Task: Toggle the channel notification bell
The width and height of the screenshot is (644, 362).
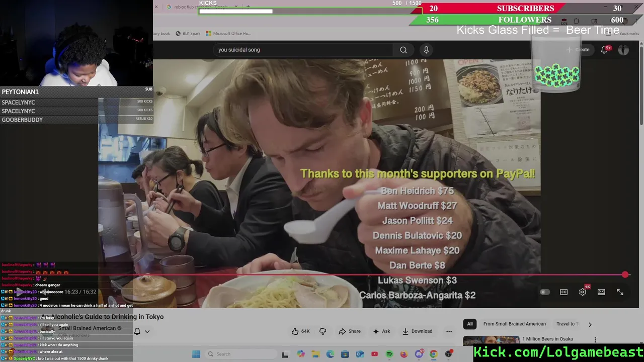Action: 137,331
